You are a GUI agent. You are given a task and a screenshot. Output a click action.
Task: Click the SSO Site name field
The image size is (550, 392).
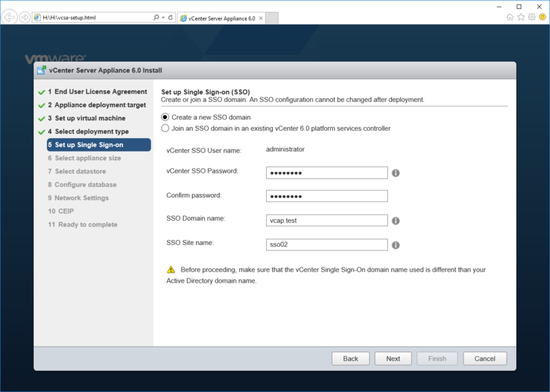[x=327, y=245]
